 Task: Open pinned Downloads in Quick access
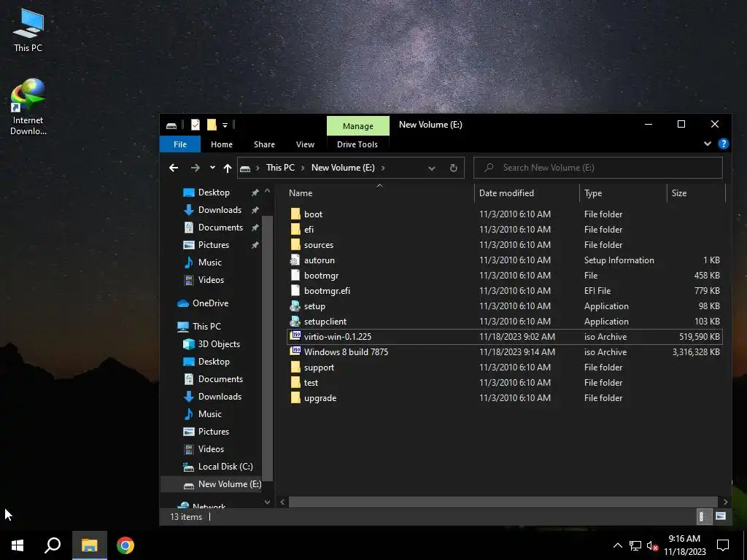(220, 210)
